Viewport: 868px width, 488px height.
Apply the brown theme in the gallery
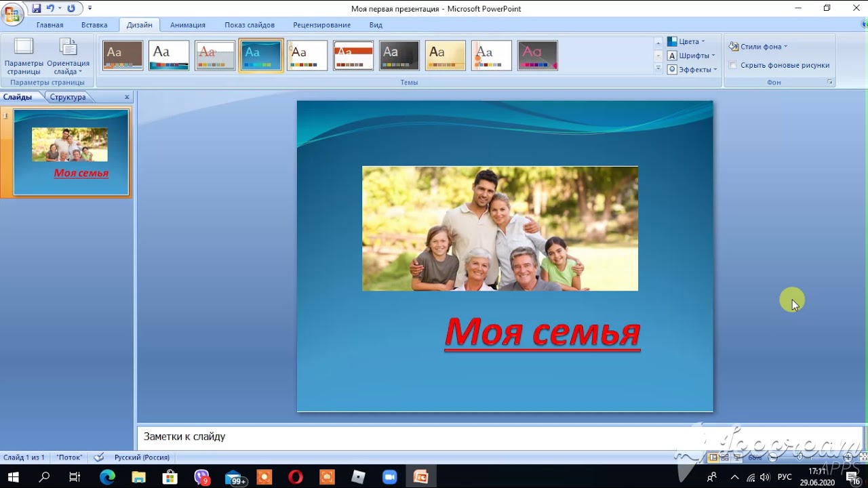pyautogui.click(x=123, y=56)
